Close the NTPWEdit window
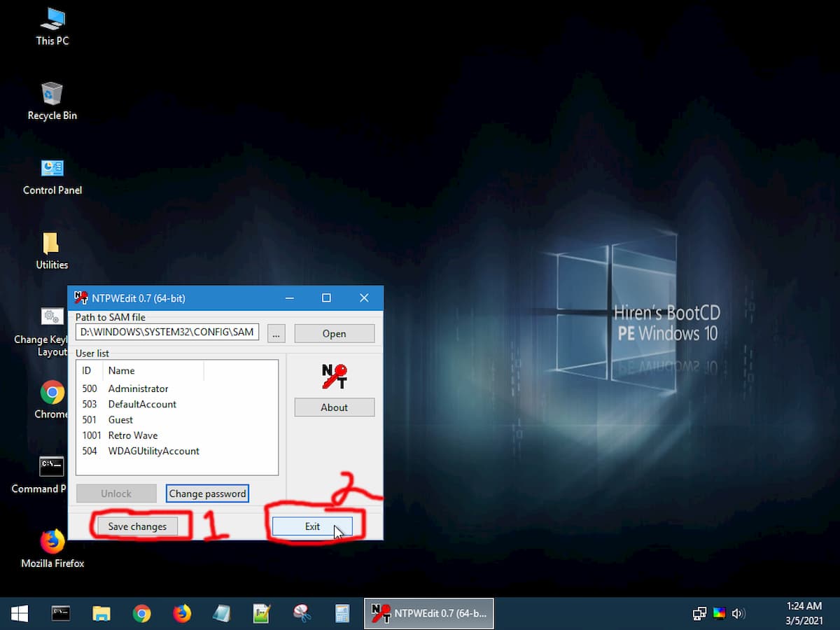 click(364, 297)
